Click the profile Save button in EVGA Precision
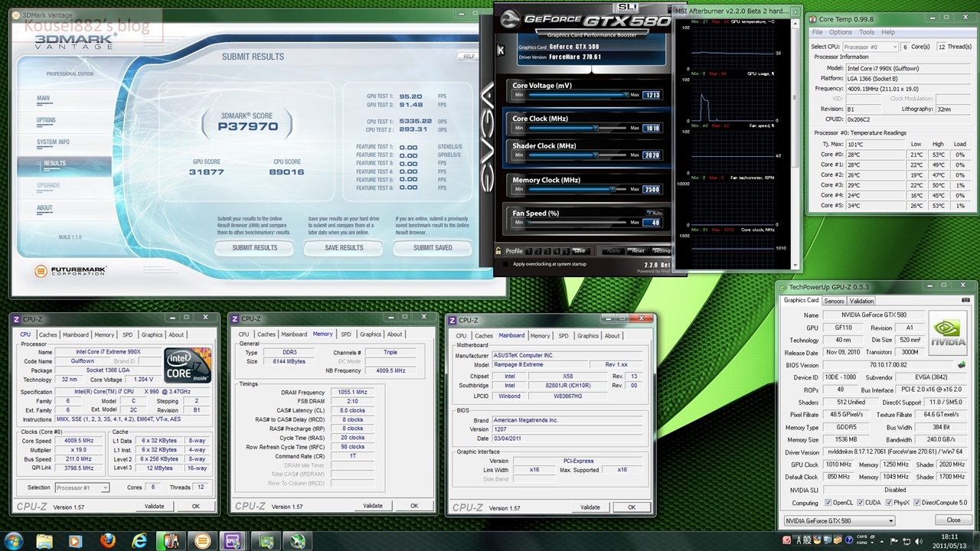The height and width of the screenshot is (551, 980). click(x=580, y=251)
